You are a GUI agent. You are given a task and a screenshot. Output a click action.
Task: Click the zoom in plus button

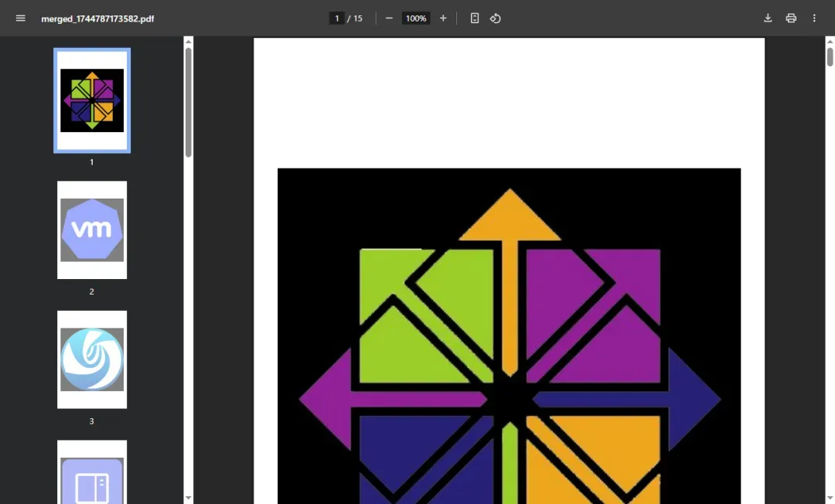[x=443, y=18]
